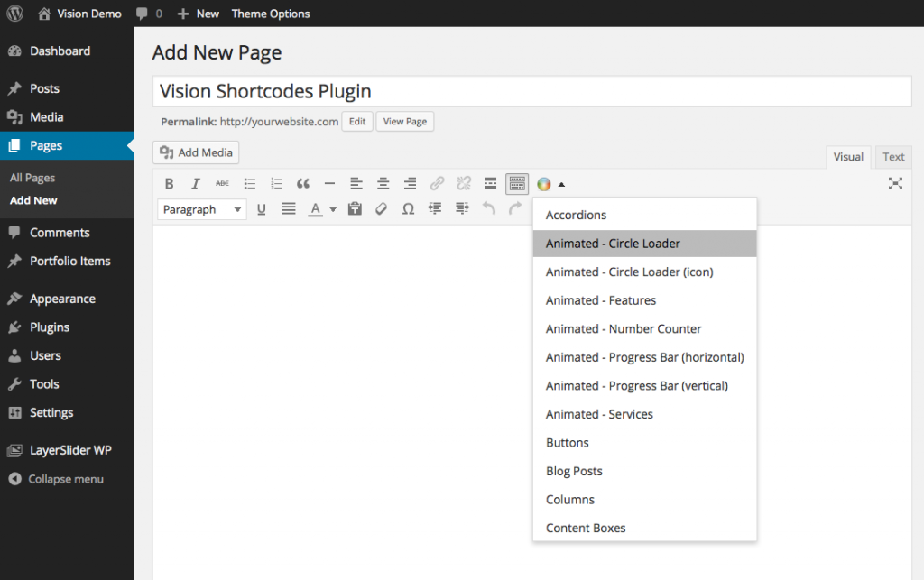
Task: Open the Tools menu
Action: point(67,384)
